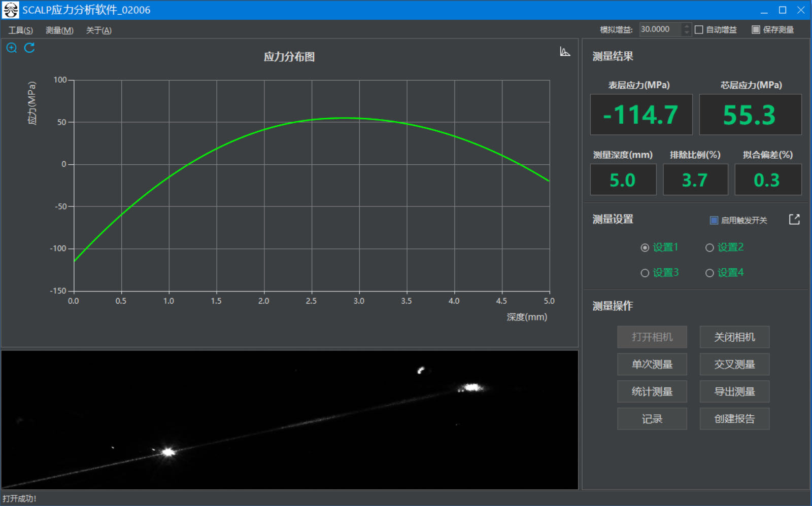
Task: Click the 表层应力 value -114.7
Action: [641, 115]
